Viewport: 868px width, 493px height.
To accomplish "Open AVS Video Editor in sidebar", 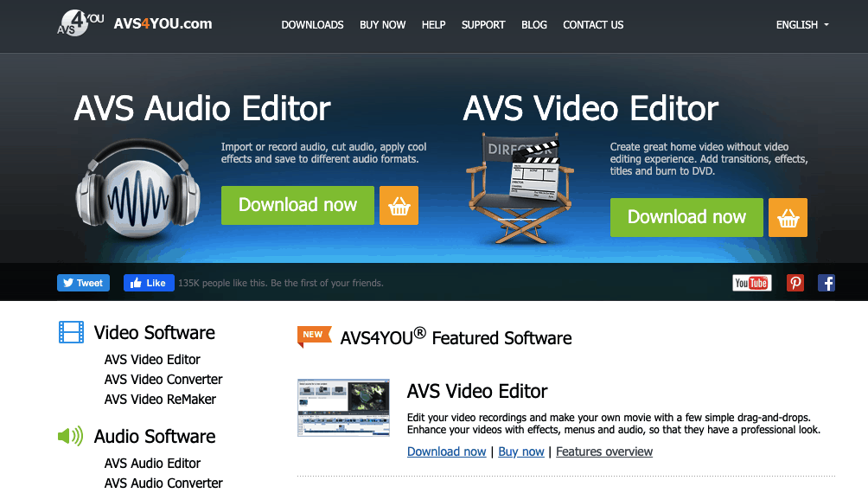I will (152, 360).
